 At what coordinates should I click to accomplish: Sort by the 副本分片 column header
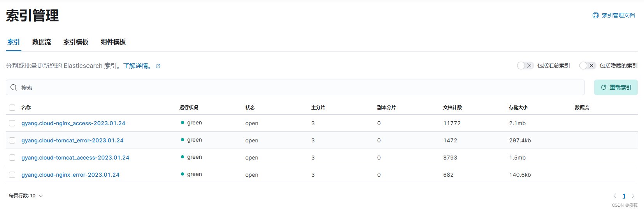coord(386,108)
